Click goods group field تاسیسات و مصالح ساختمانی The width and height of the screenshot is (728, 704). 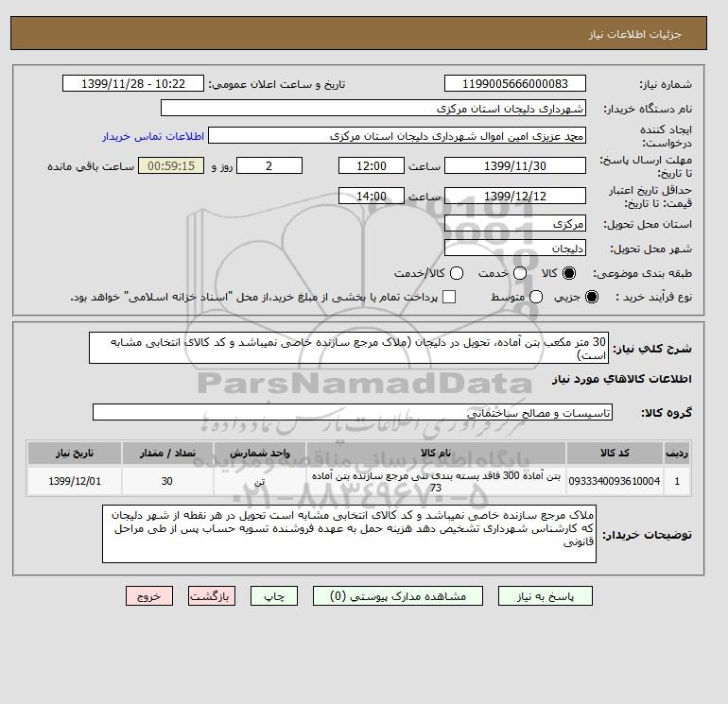[353, 412]
